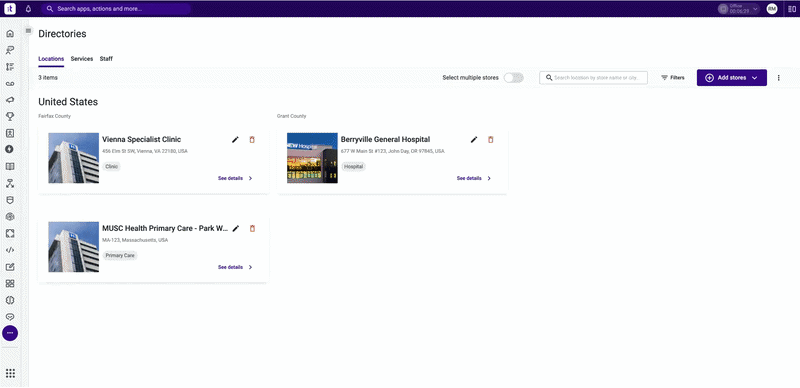This screenshot has width=800, height=388.
Task: Click the lightning bolt circle icon in the sidebar
Action: point(10,150)
